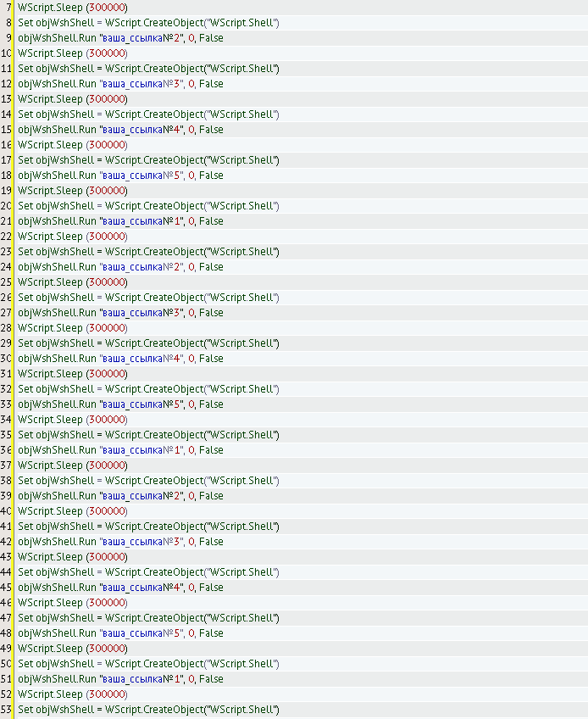This screenshot has height=719, width=588.
Task: Click the Set keyword on line 32
Action: pos(25,388)
